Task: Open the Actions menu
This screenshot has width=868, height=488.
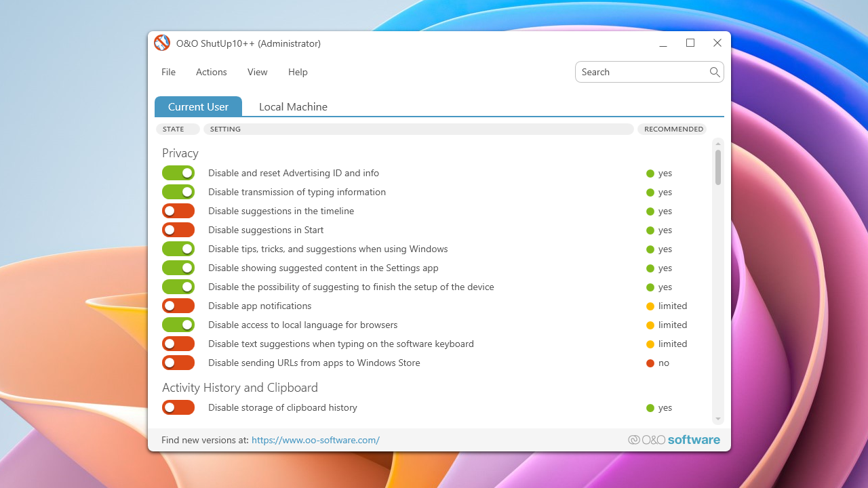Action: point(211,72)
